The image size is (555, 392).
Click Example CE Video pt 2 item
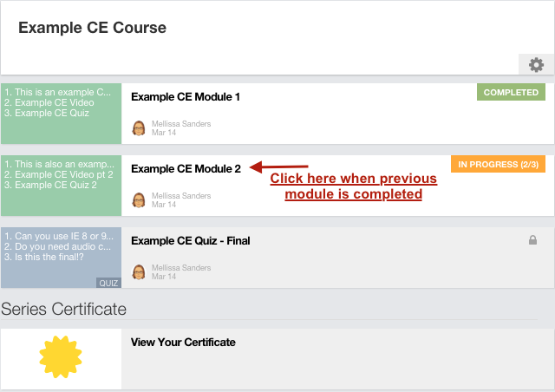pyautogui.click(x=59, y=174)
